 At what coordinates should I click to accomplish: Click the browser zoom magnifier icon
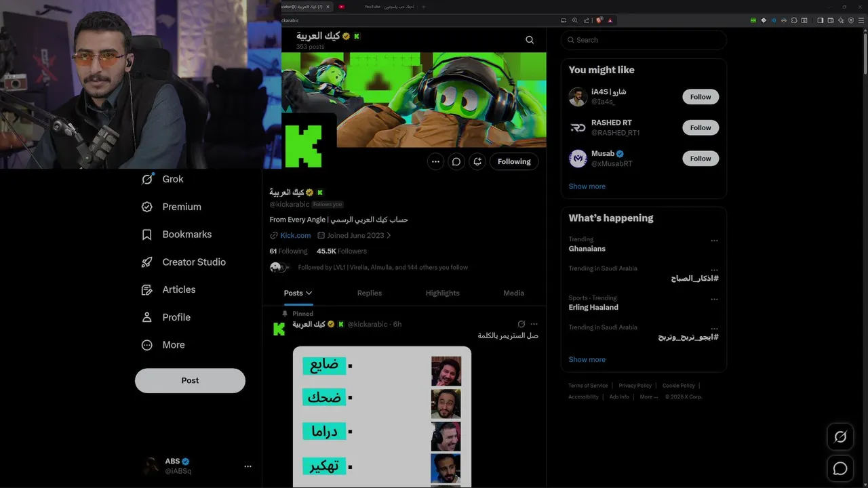pos(575,20)
